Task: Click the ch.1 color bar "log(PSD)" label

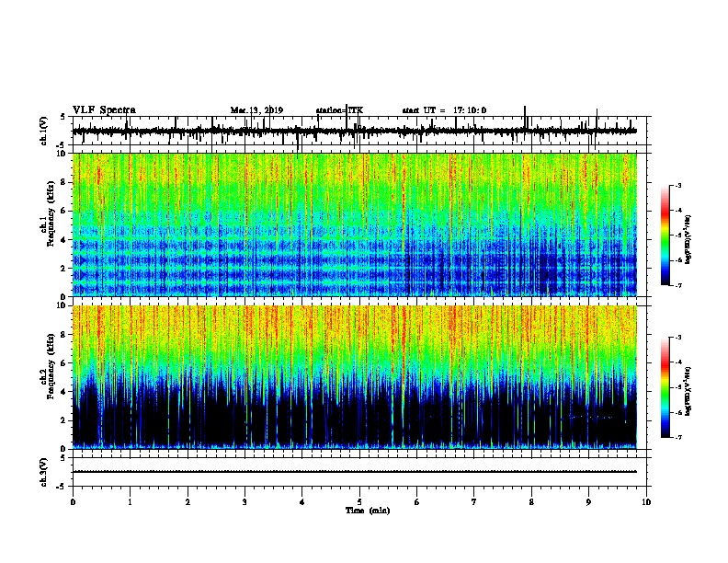Action: 688,239
